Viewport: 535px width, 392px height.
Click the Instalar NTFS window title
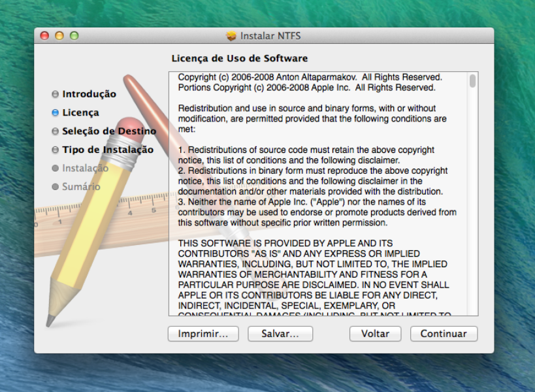(270, 36)
